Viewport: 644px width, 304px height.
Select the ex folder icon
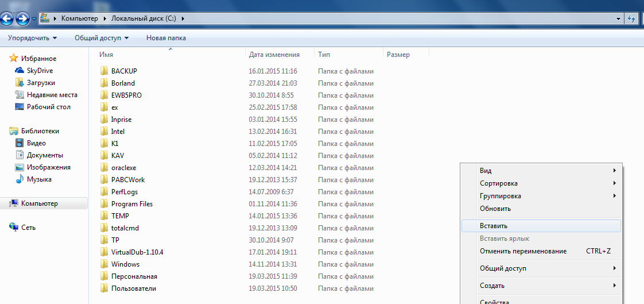click(104, 107)
